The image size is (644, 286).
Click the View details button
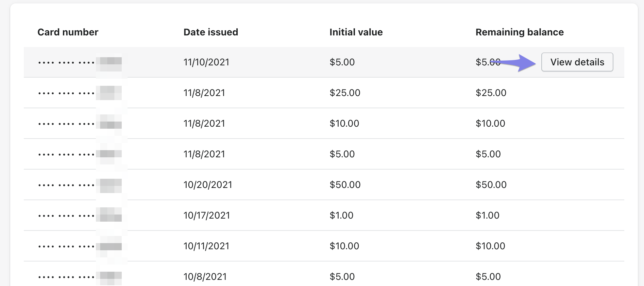coord(577,62)
